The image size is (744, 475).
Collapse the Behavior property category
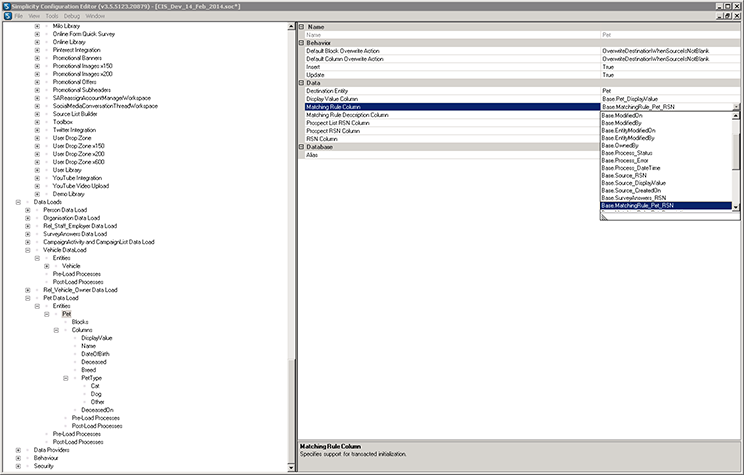[301, 43]
